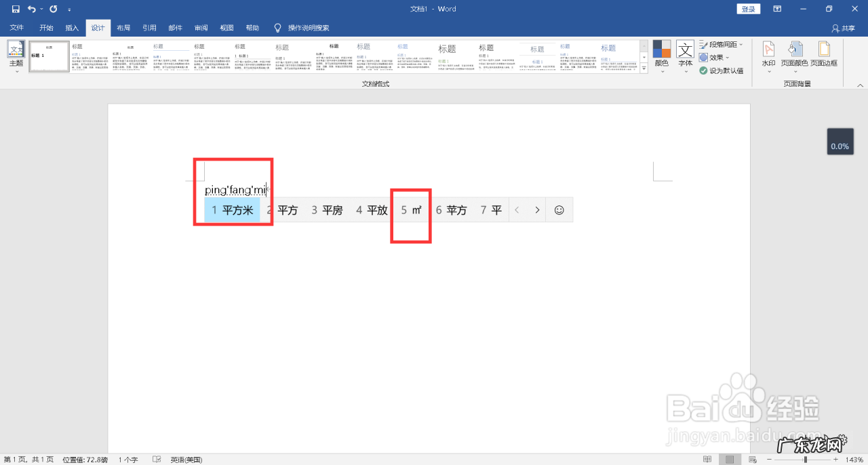Select candidate 5 ㎡ in the IME bar

pyautogui.click(x=411, y=210)
